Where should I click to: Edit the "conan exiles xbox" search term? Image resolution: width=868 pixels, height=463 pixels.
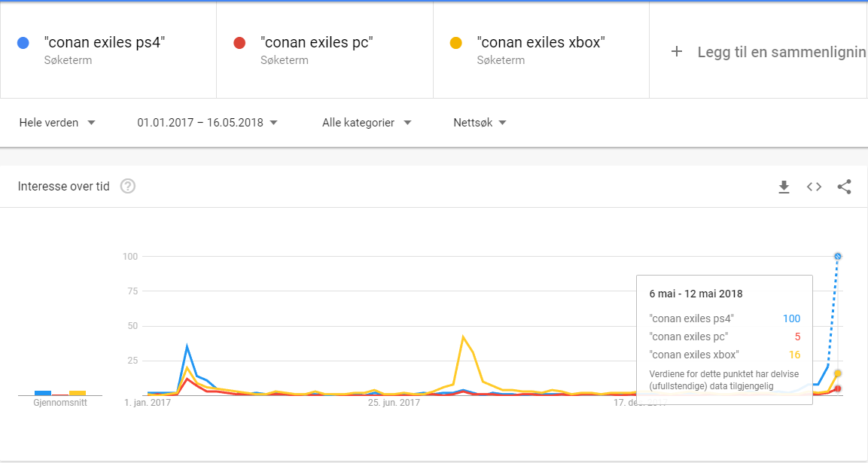click(541, 43)
